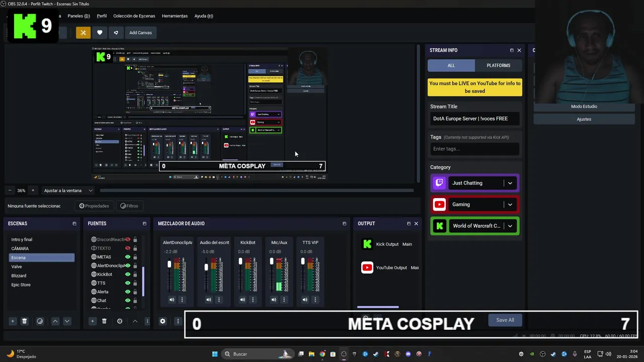The height and width of the screenshot is (362, 644).
Task: Click Kick logo next to Kick Output
Action: (x=367, y=244)
